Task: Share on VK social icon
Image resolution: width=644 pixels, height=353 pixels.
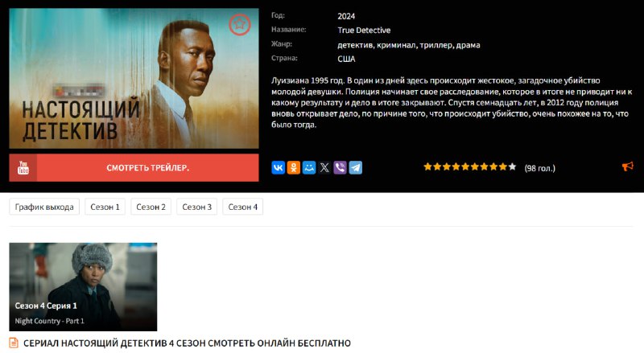Action: 278,167
